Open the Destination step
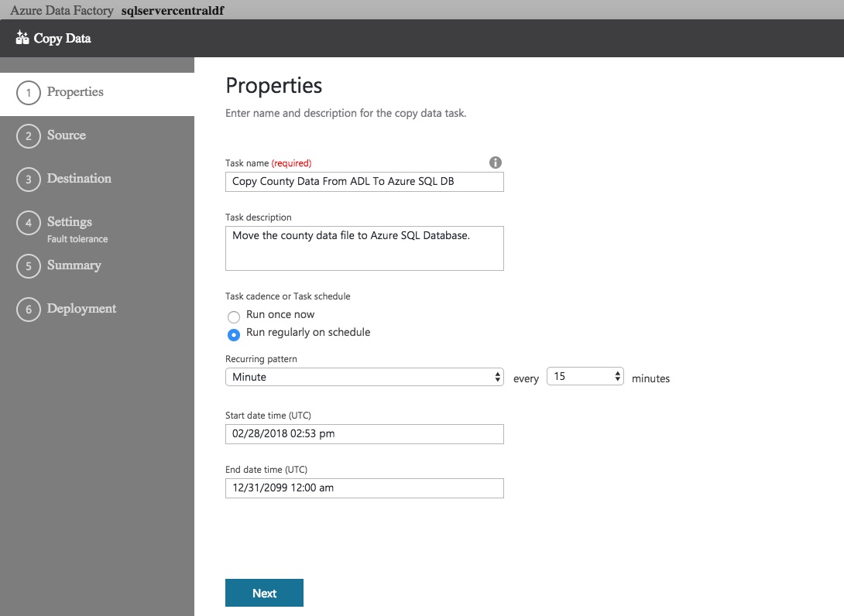This screenshot has width=844, height=616. [x=79, y=179]
